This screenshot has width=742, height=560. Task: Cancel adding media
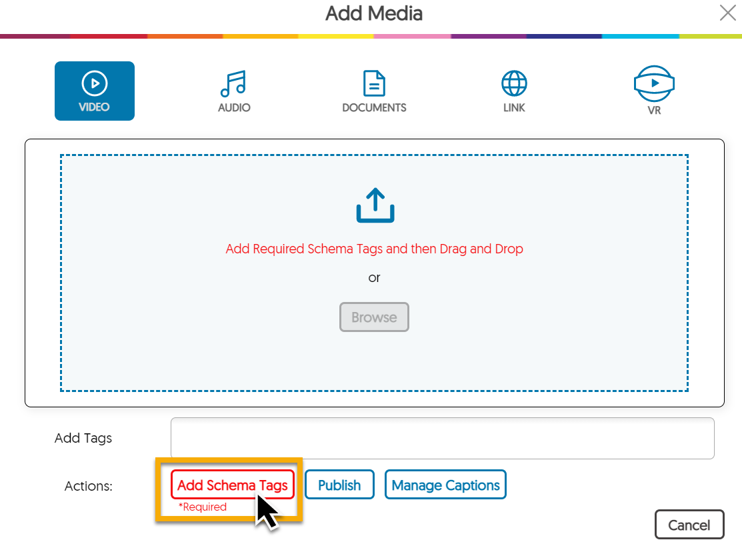coord(689,525)
